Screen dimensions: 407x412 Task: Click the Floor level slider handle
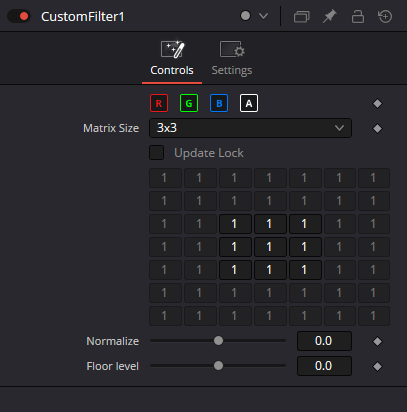pos(218,366)
